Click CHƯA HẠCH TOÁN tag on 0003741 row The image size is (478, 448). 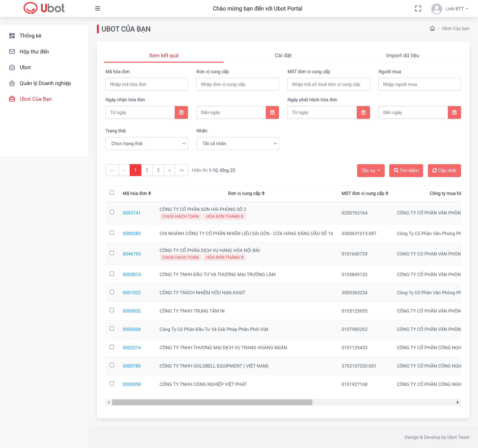click(x=180, y=216)
